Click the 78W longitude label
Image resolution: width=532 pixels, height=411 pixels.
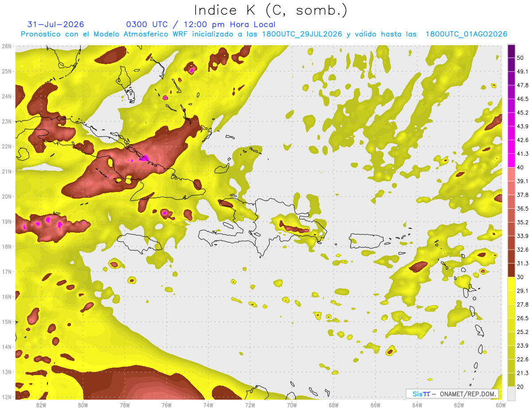(125, 405)
